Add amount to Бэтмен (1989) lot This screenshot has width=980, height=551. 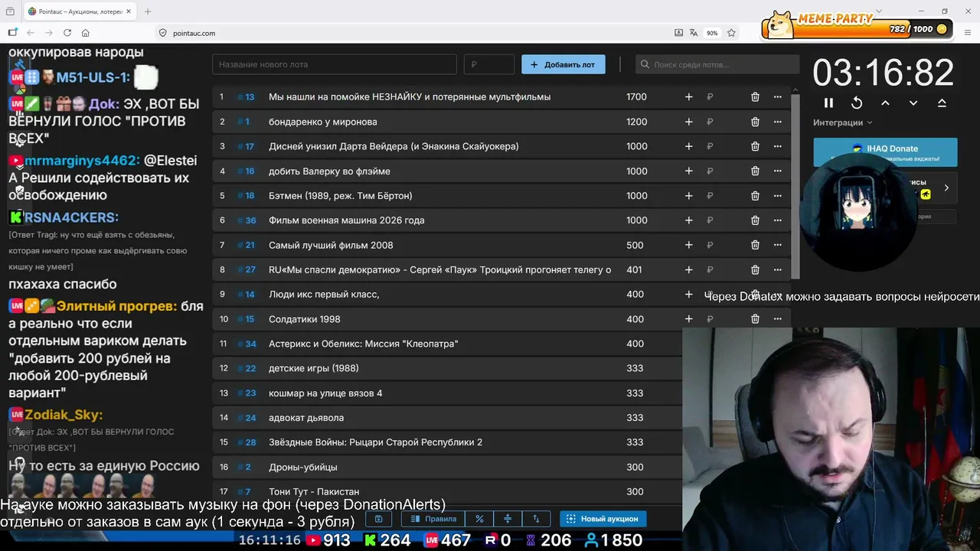click(688, 196)
